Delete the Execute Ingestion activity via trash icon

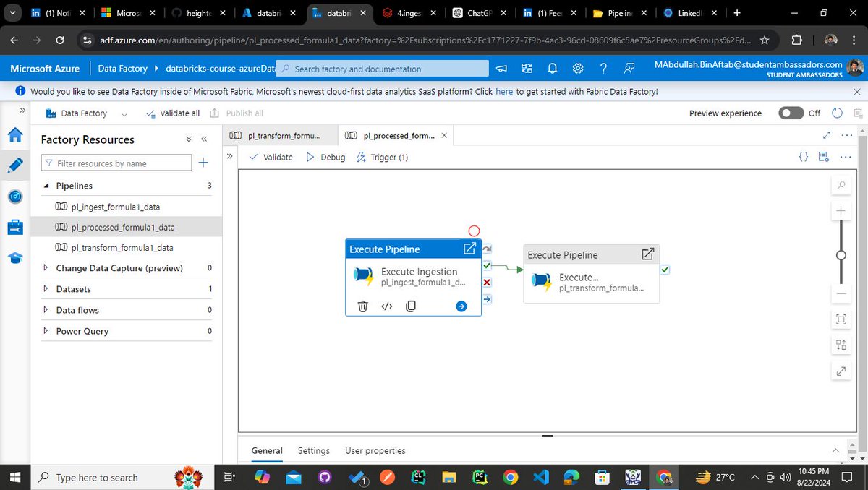coord(363,306)
